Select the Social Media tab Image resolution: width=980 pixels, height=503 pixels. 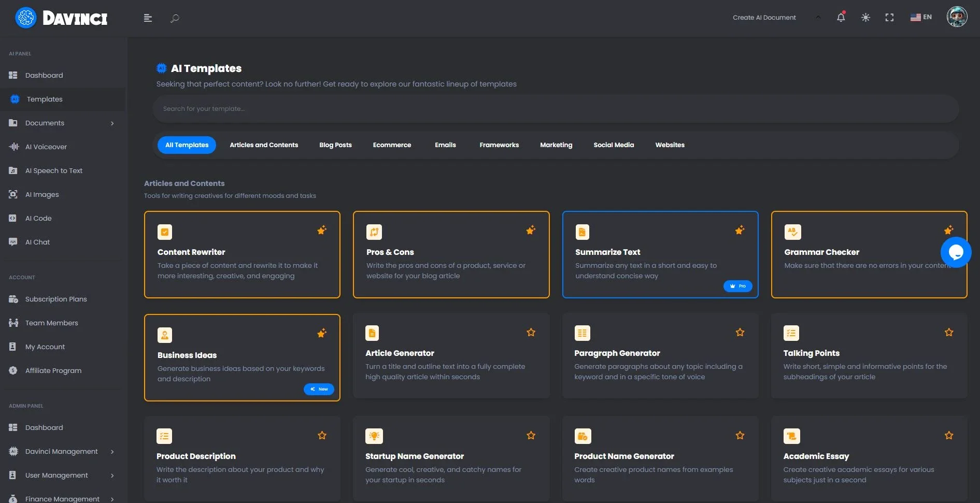614,145
